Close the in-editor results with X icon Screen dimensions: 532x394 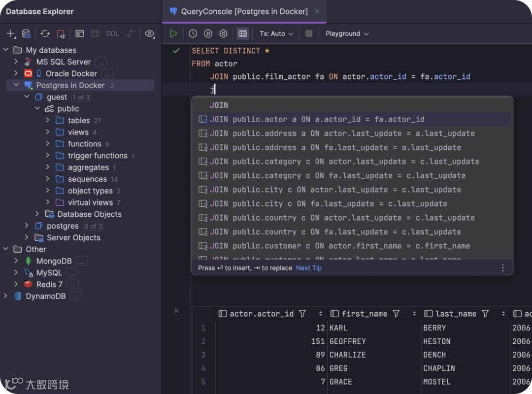(176, 310)
